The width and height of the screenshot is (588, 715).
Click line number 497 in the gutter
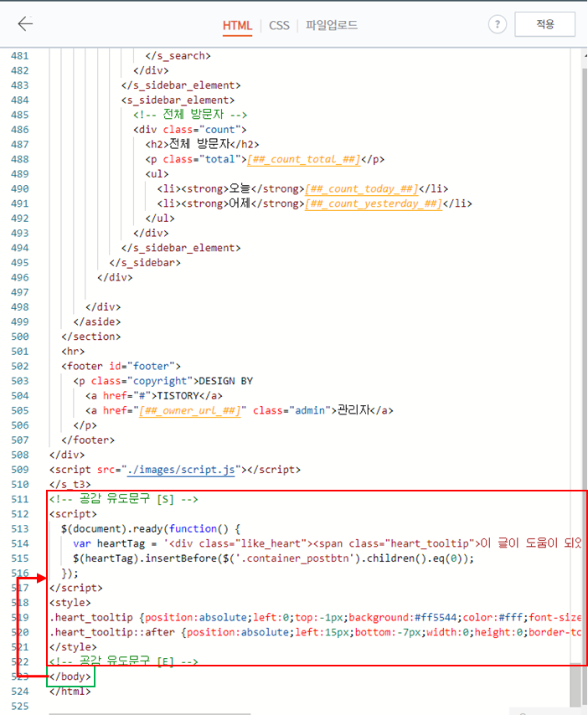[x=19, y=292]
